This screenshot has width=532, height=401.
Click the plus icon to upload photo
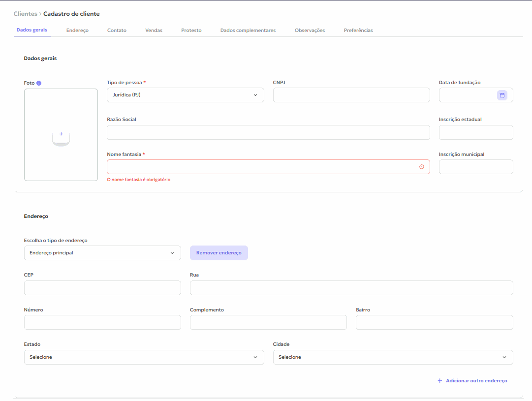(x=61, y=134)
